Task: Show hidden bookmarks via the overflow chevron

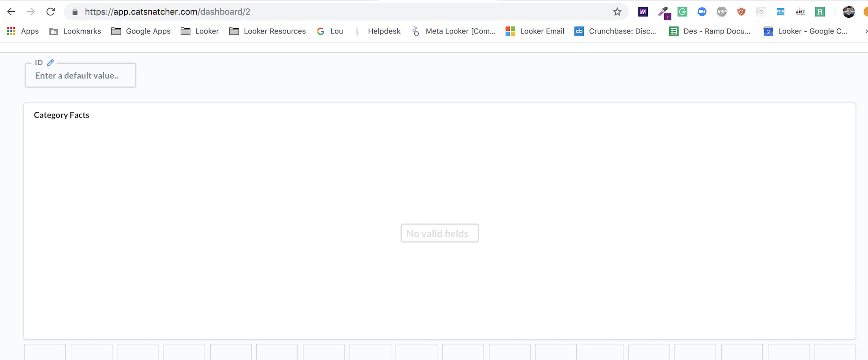Action: coord(865,31)
